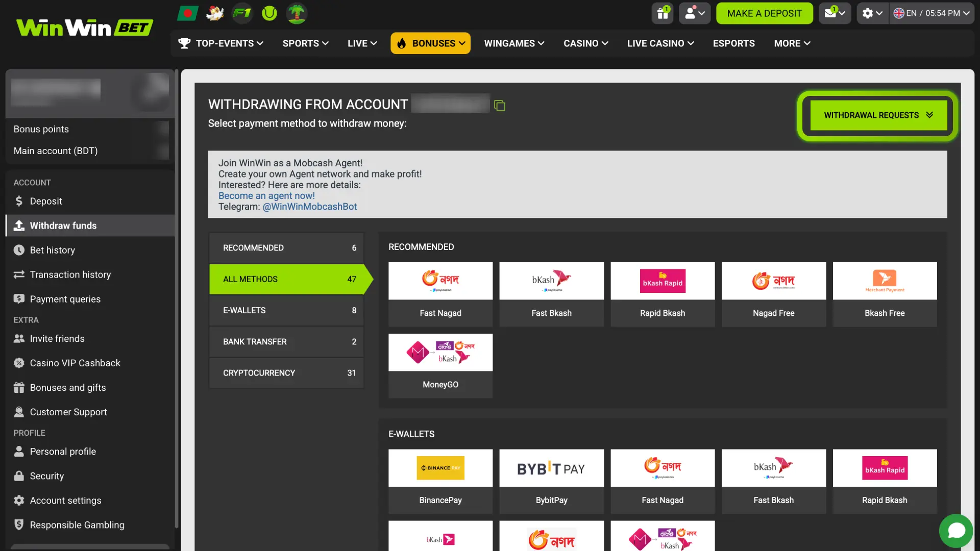
Task: Open Invite friends in the sidebar
Action: click(90, 339)
